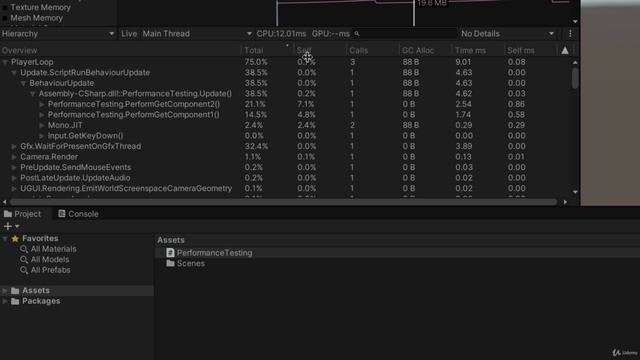Expand Gfx.WaitForPresentOnGfxThread row
640x360 pixels.
[14, 147]
